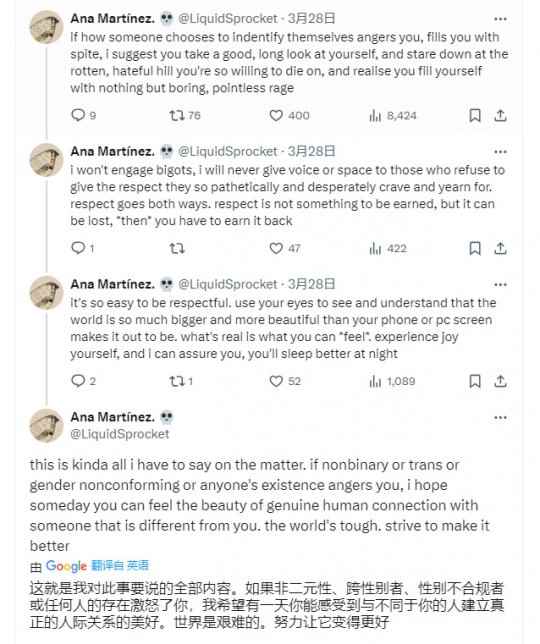Open the @LiquidSprocket handle on main tweet
Image resolution: width=540 pixels, height=644 pixels.
click(119, 434)
